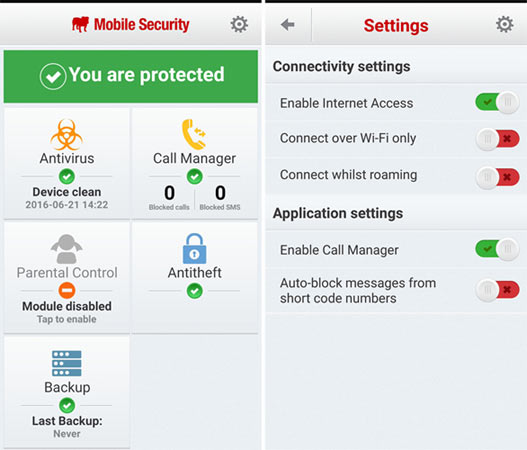
Task: Open settings gear on Mobile Security screen
Action: 239,24
